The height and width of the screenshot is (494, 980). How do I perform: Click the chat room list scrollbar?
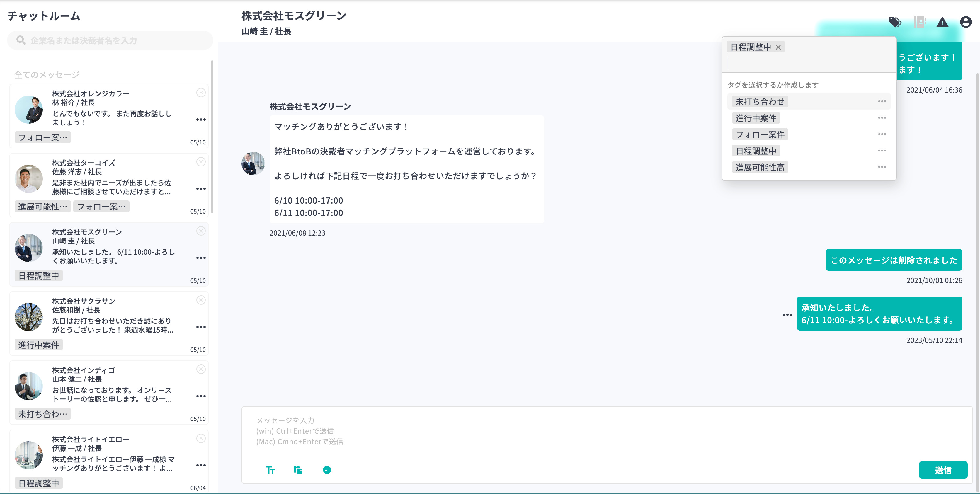(212, 137)
